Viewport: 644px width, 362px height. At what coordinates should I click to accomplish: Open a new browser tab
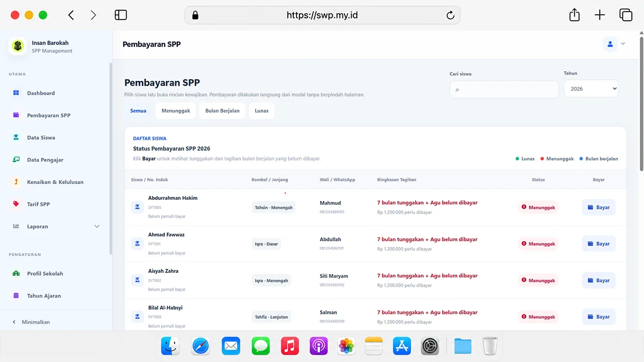600,15
